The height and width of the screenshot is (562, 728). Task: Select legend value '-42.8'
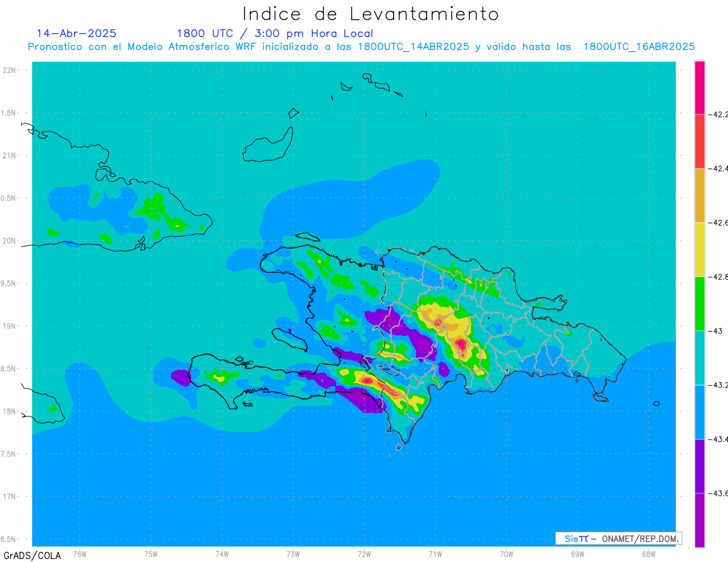(x=718, y=276)
